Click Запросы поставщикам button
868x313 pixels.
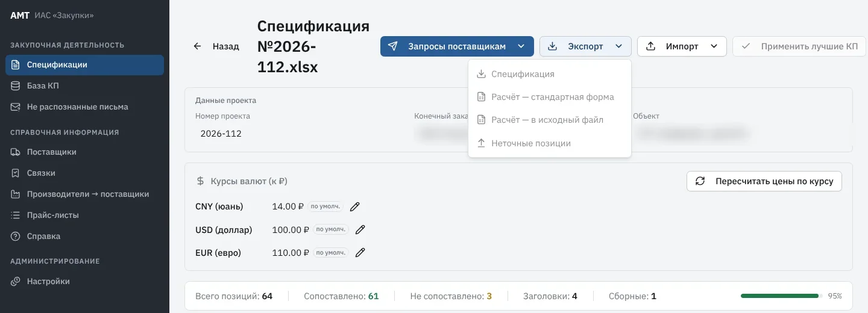click(x=457, y=46)
